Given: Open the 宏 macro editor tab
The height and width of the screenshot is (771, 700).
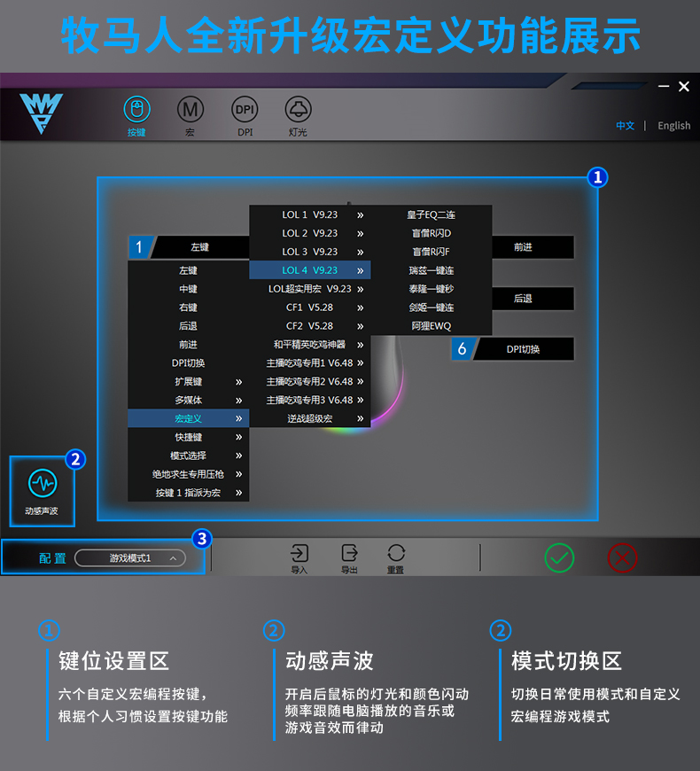Looking at the screenshot, I should click(191, 116).
